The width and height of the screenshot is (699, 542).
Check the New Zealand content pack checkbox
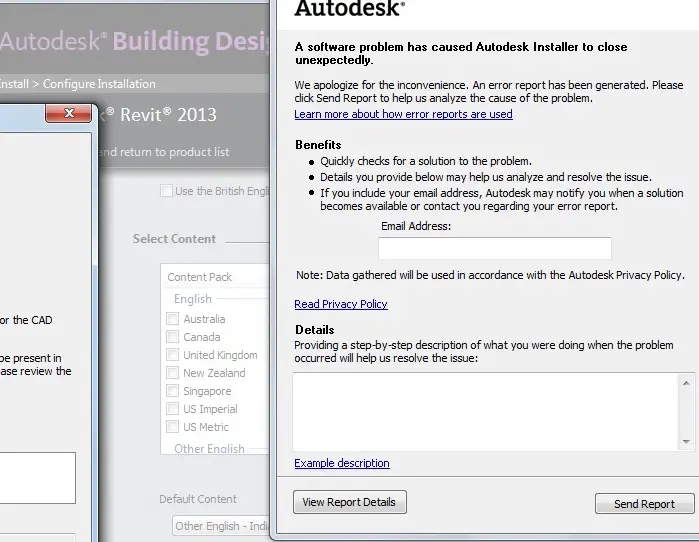click(x=172, y=373)
